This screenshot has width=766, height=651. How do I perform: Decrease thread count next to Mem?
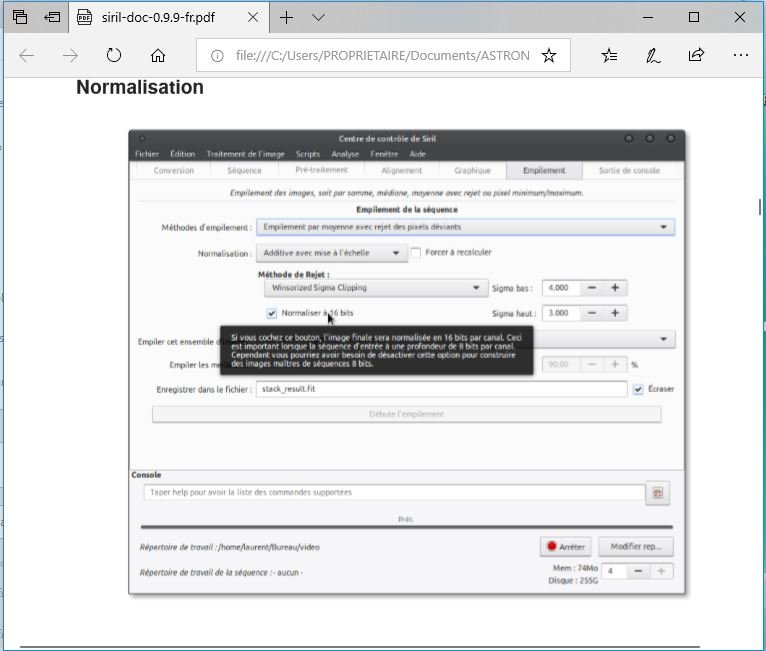(638, 571)
